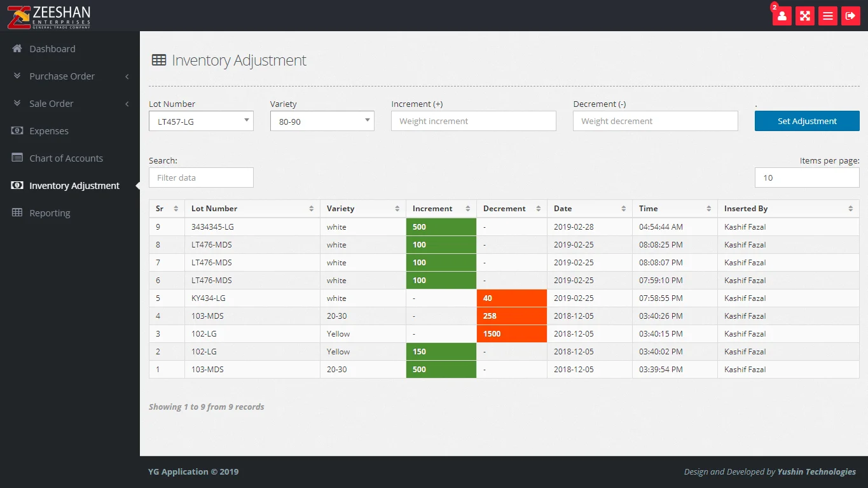The height and width of the screenshot is (488, 868).
Task: Sort the Date column
Action: [623, 209]
